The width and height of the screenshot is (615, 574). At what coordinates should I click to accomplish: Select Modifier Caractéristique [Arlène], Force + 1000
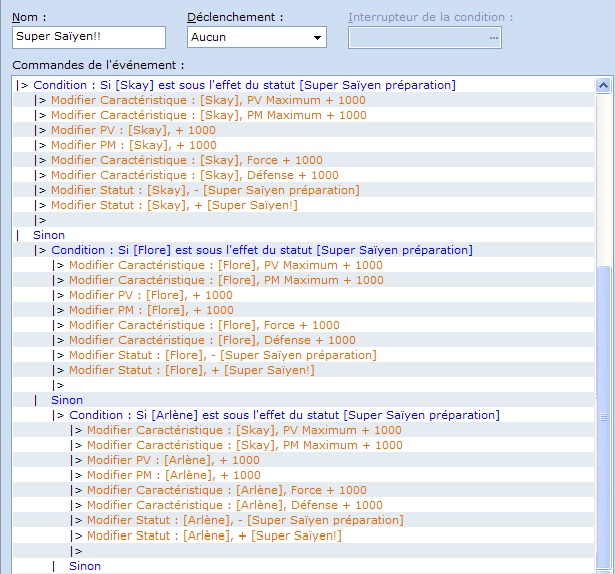coord(304,490)
